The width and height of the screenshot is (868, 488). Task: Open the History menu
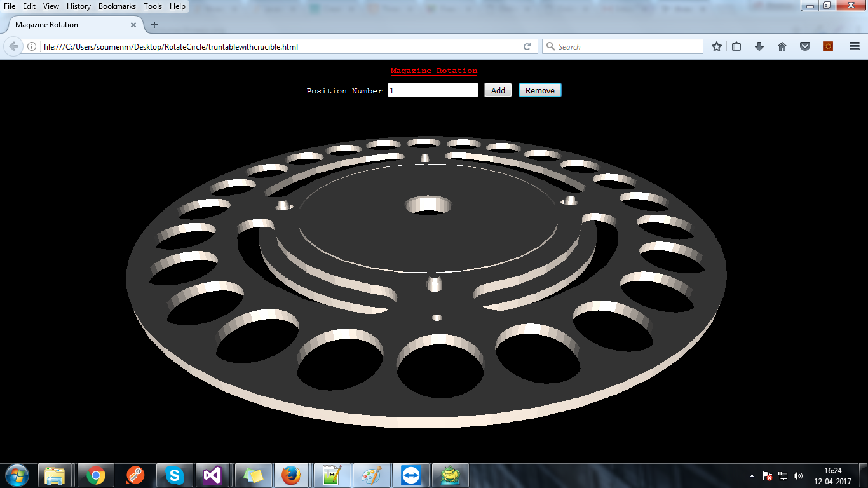tap(79, 6)
